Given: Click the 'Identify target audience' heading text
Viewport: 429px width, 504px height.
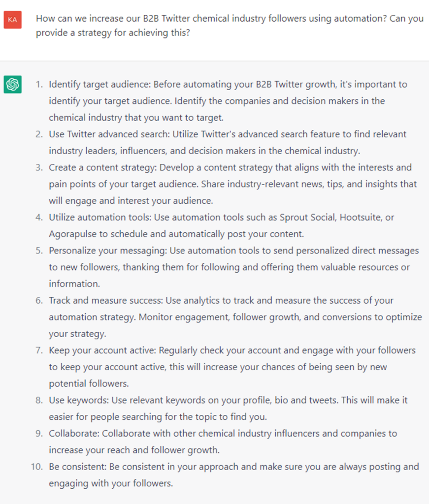Looking at the screenshot, I should 99,84.
